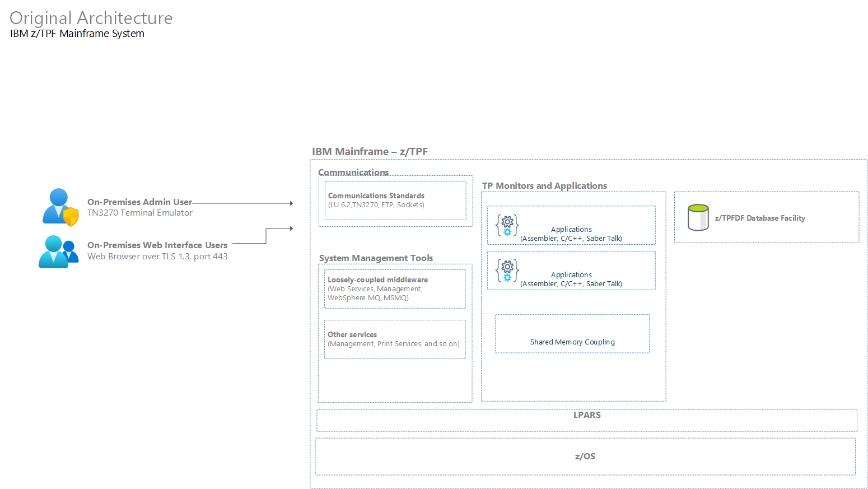Click '(LU 6.2,TN3270, FTP, Sockets)' text

pyautogui.click(x=376, y=205)
